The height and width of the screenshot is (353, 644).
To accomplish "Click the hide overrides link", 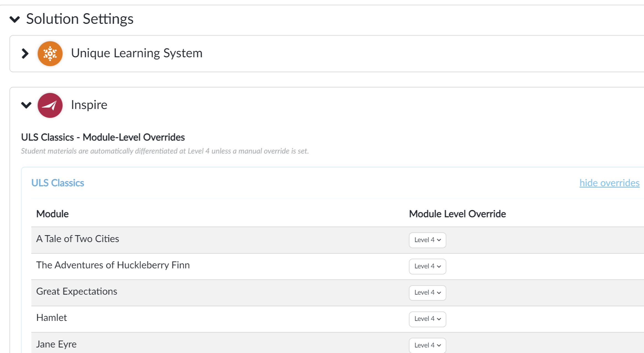I will tap(609, 183).
